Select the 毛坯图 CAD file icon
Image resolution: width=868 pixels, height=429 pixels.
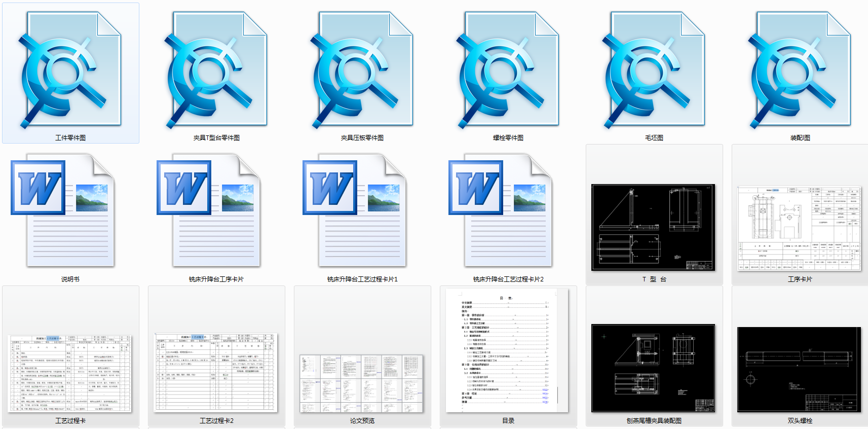(x=654, y=70)
